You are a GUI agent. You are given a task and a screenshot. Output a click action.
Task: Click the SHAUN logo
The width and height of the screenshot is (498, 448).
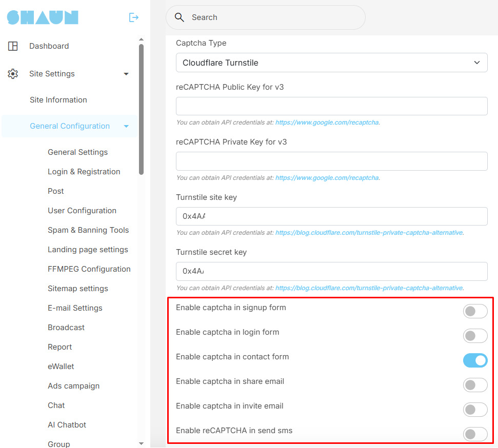43,17
